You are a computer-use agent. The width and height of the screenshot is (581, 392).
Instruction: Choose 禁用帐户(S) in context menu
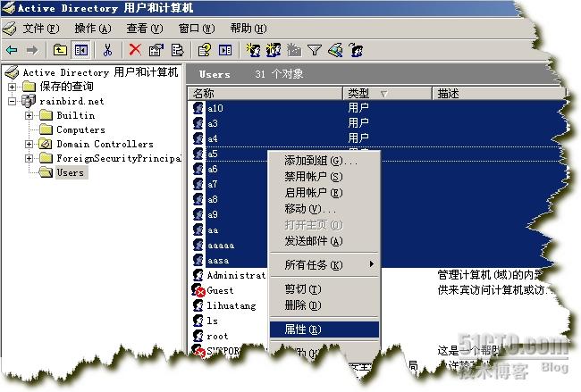324,177
